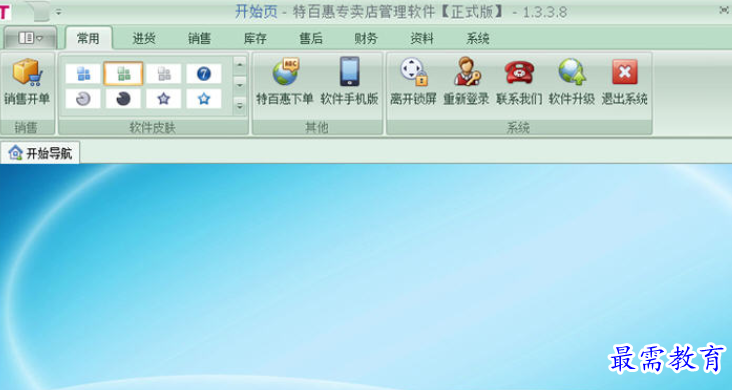732x390 pixels.
Task: Select the blue star skin thumbnail
Action: pos(204,99)
